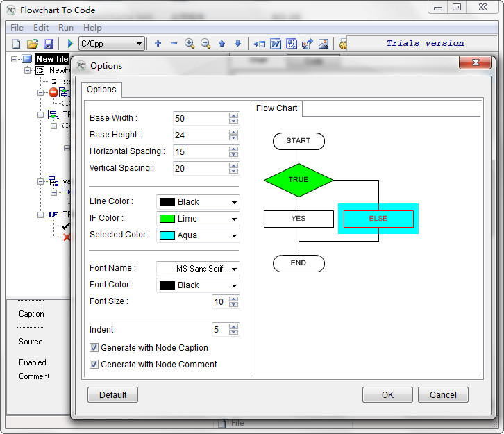
Task: Click the OK button
Action: pos(387,395)
